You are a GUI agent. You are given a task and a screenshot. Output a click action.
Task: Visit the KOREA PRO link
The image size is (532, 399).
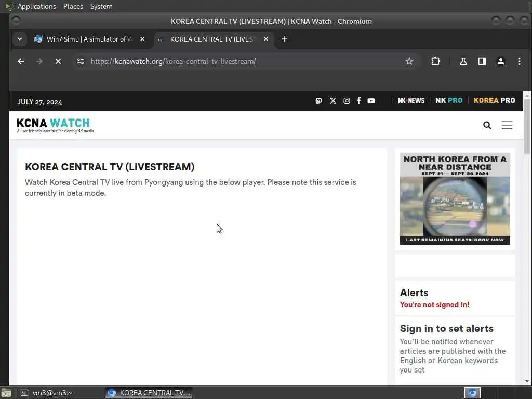[495, 100]
